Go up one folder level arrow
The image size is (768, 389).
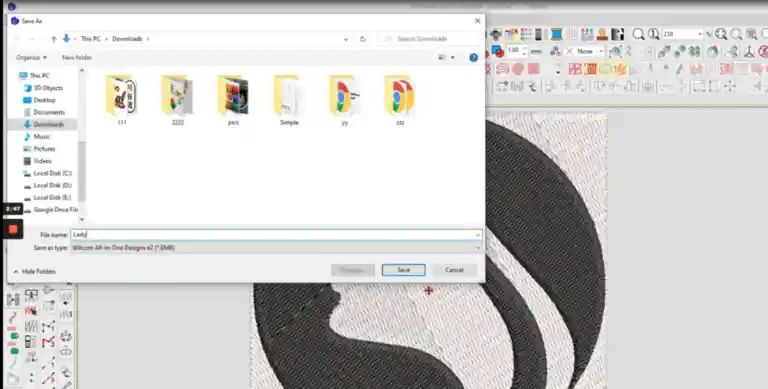click(54, 39)
